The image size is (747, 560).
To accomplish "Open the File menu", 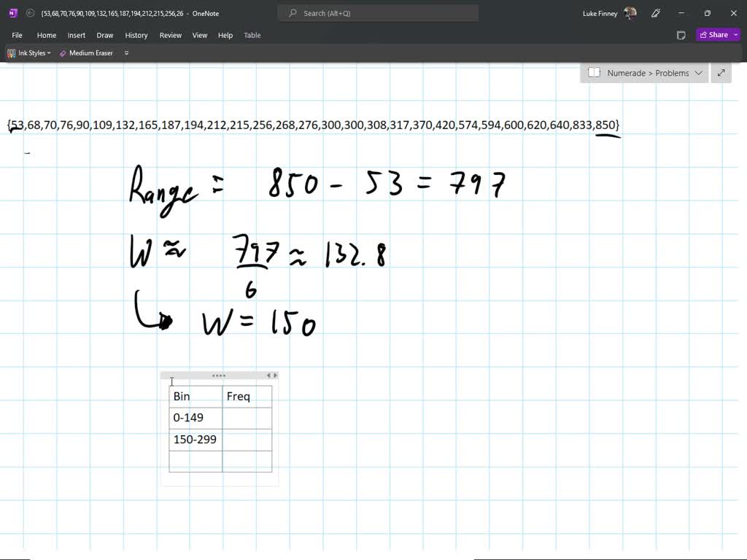I will [16, 35].
